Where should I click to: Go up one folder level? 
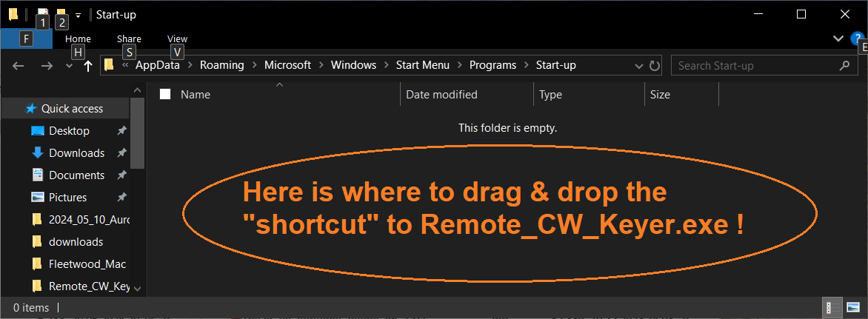tap(87, 66)
